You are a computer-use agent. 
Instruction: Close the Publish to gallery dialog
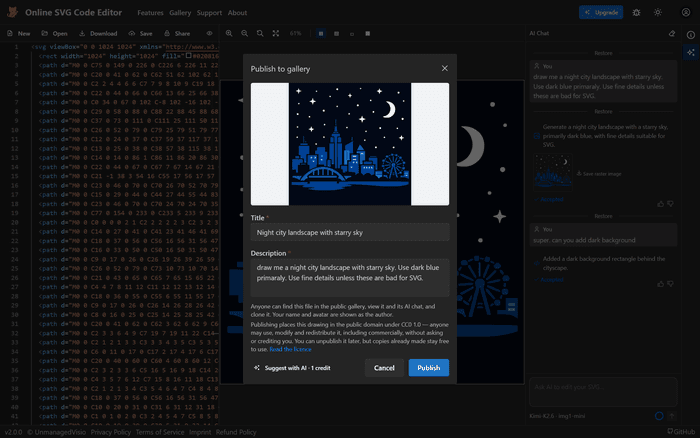click(444, 68)
